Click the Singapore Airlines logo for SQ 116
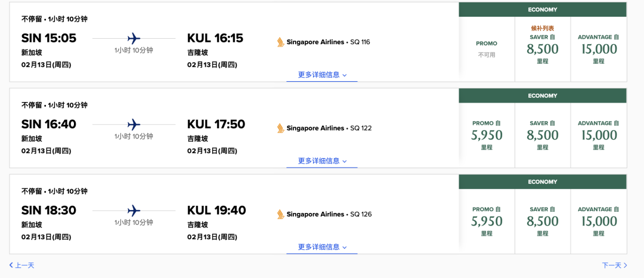Image resolution: width=644 pixels, height=278 pixels. (280, 42)
